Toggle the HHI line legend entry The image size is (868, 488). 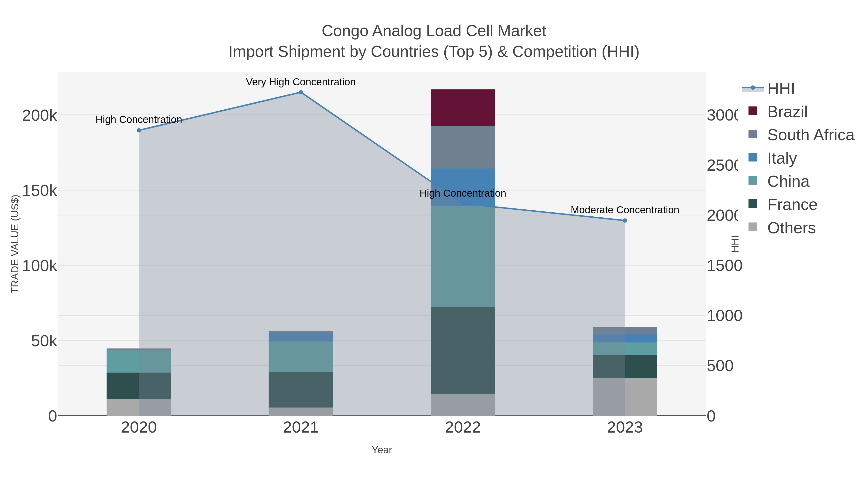tap(768, 89)
